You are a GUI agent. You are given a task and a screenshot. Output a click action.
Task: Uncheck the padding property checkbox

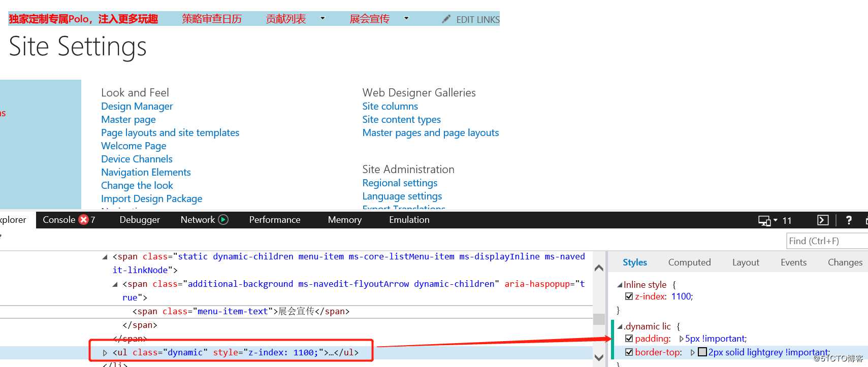(629, 338)
